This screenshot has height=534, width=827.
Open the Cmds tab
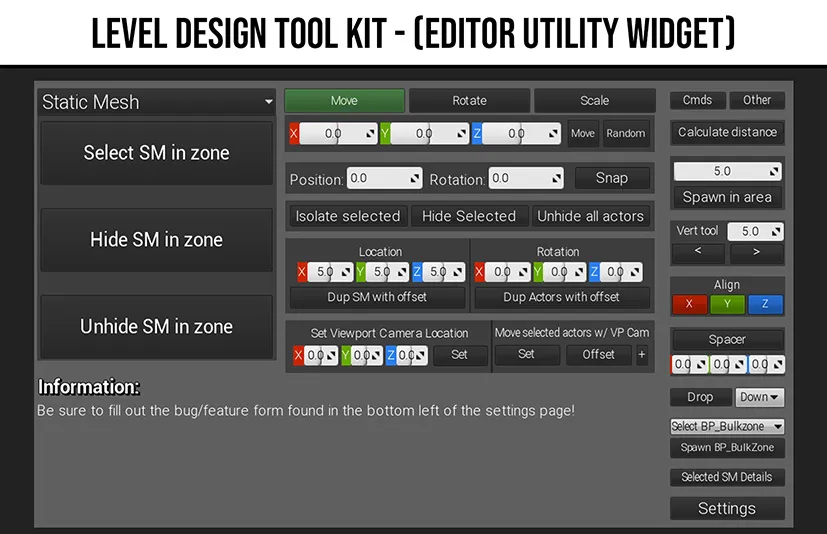pyautogui.click(x=697, y=100)
